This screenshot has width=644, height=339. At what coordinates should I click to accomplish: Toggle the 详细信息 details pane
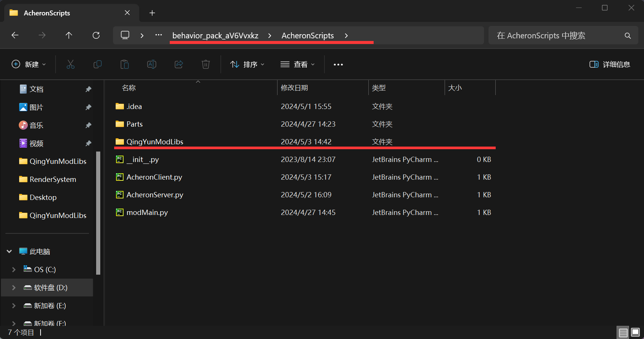tap(610, 64)
